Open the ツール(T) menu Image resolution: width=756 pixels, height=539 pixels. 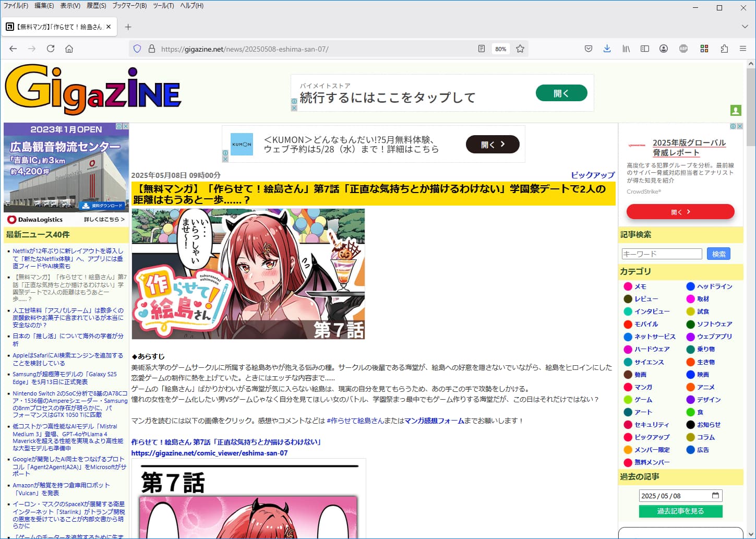(163, 6)
